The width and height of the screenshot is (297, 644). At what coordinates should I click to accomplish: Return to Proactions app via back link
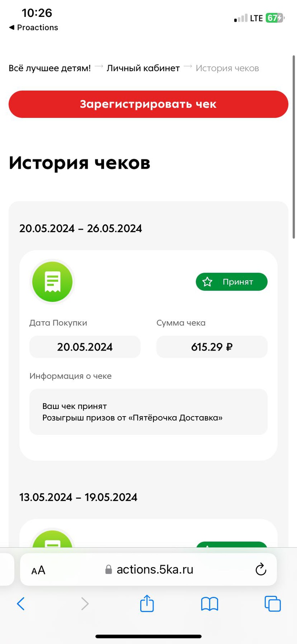(x=33, y=27)
